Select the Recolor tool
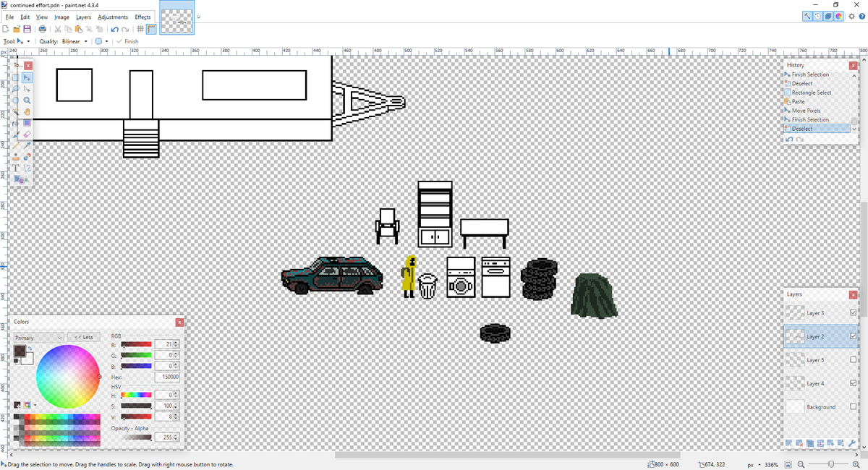 tap(27, 157)
